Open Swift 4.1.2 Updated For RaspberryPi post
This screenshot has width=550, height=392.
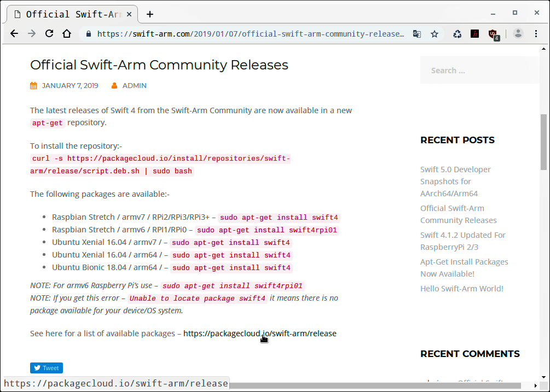(x=462, y=241)
